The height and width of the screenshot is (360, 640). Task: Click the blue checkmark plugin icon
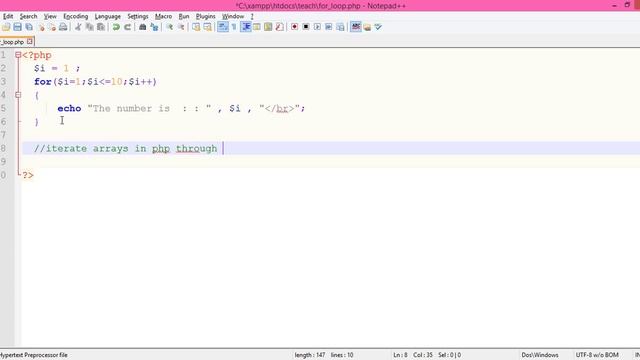pos(378,27)
